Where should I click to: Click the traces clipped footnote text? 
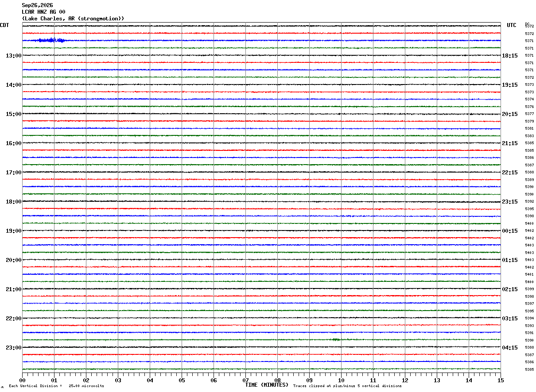347,386
